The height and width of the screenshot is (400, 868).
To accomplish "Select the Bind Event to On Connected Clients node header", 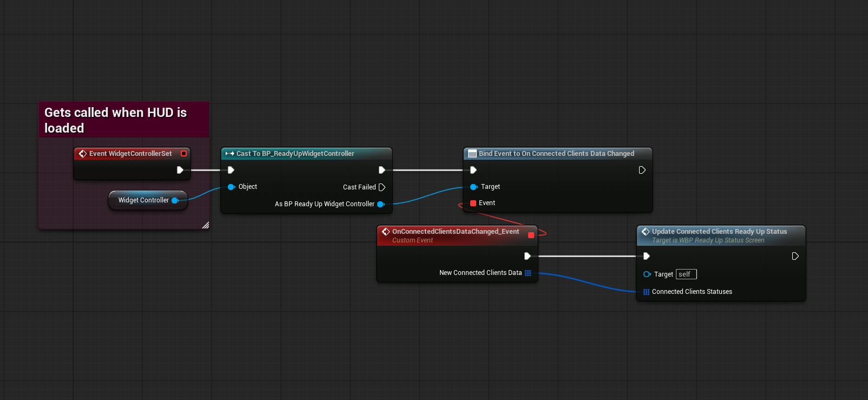I will click(556, 154).
